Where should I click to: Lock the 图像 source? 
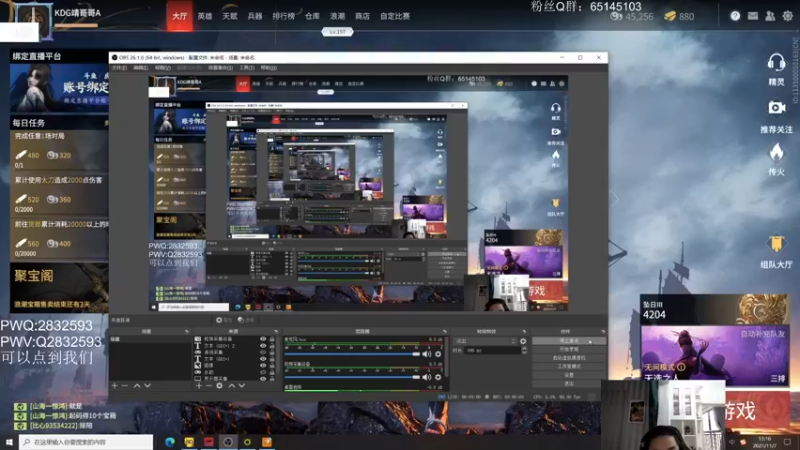click(272, 365)
